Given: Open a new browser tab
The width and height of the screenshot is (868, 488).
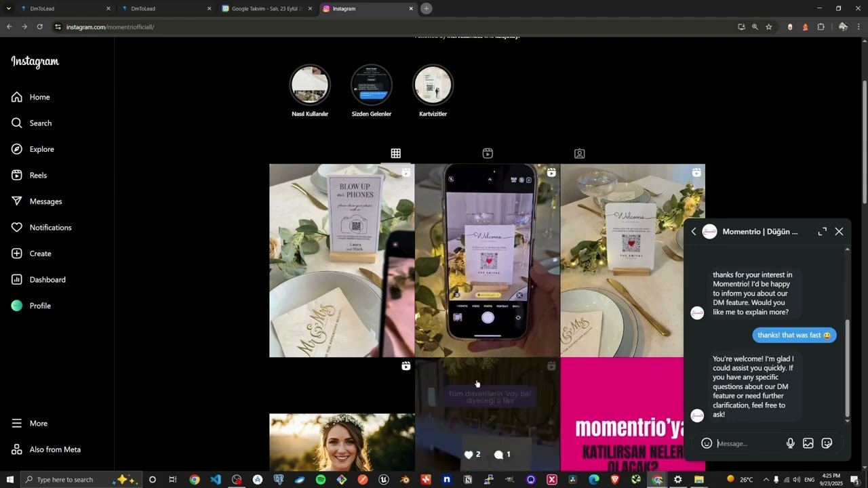Looking at the screenshot, I should point(426,9).
